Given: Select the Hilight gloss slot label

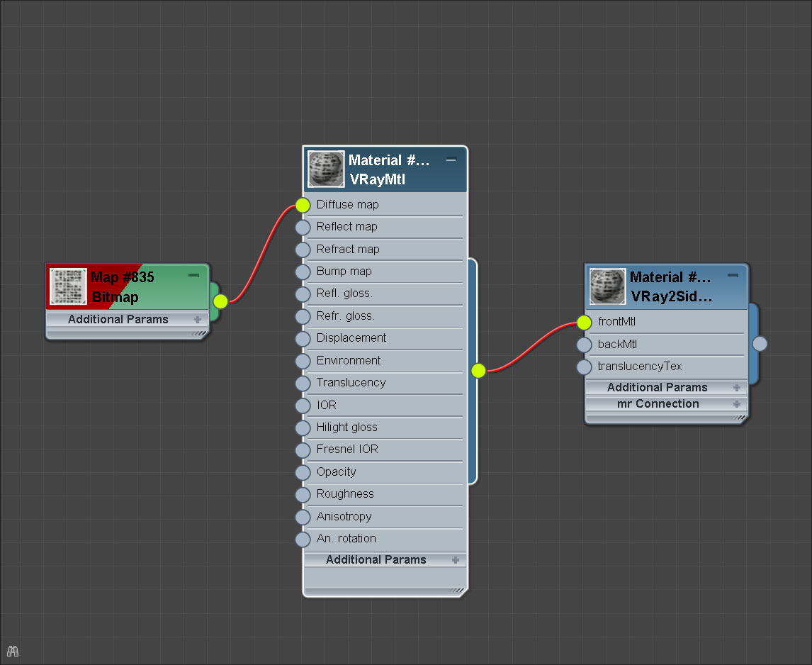Looking at the screenshot, I should [347, 427].
